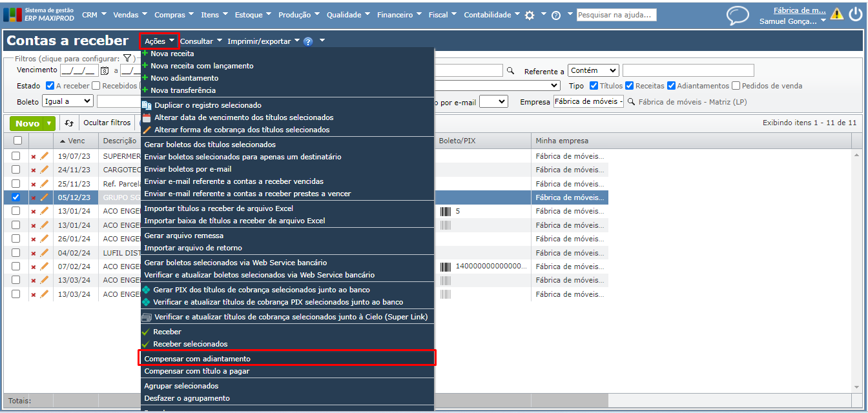Edit the 24/11/23 row with the pencil
The image size is (868, 413).
(x=44, y=170)
